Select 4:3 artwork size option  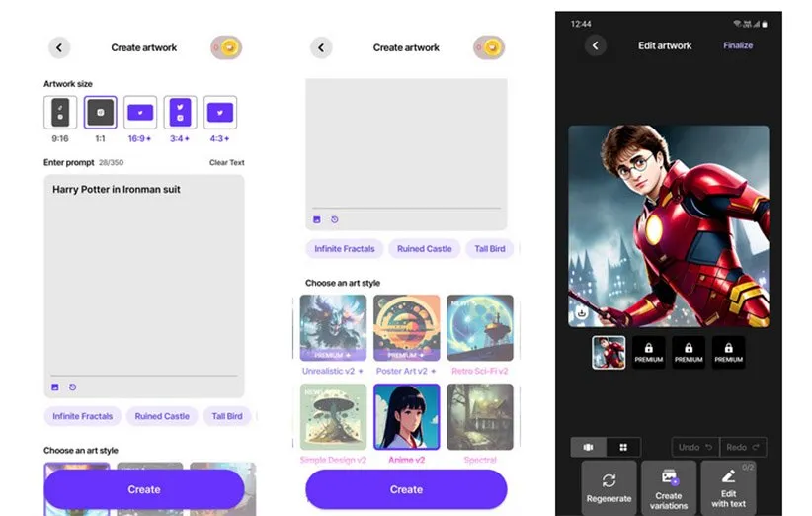click(x=219, y=113)
